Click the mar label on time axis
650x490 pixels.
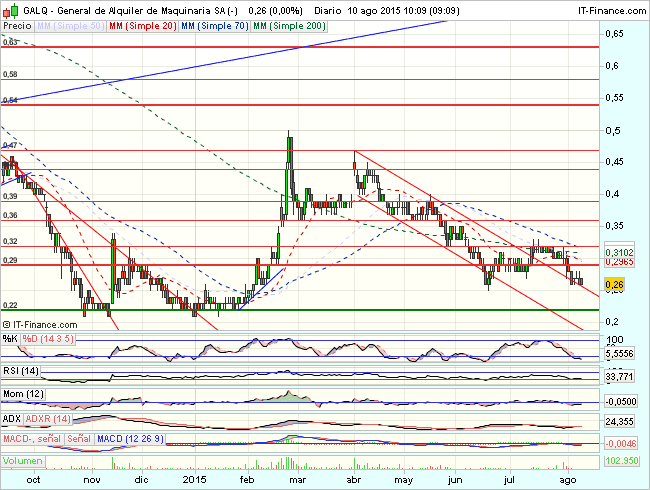click(297, 480)
